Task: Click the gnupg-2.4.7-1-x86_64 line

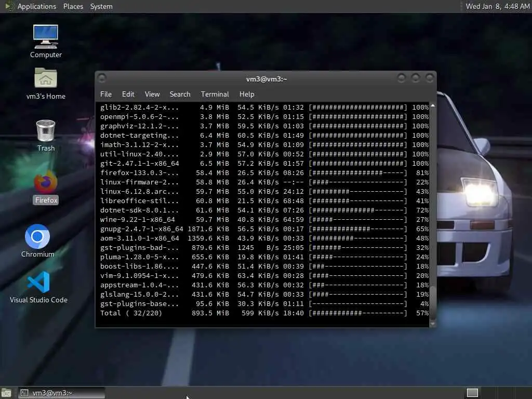Action: [x=264, y=229]
